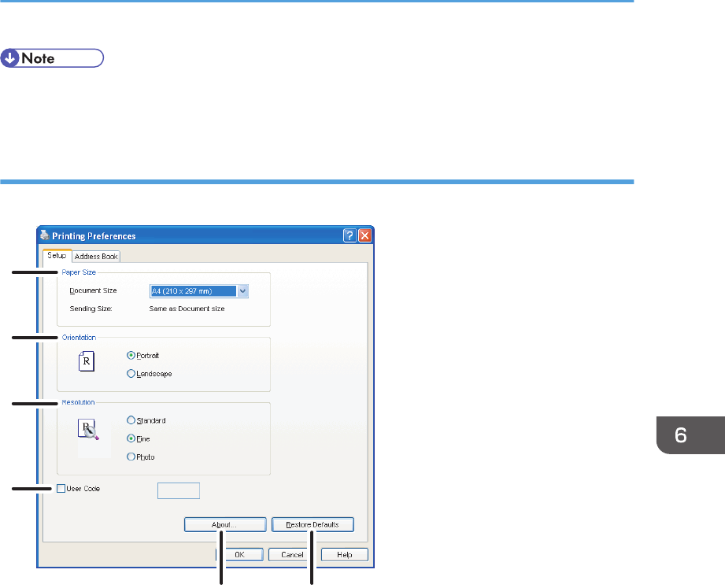Click the 'Orientation' group heading
725x588 pixels.
click(79, 338)
